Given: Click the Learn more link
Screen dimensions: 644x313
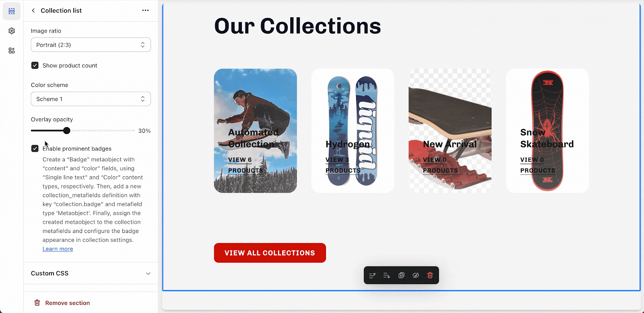Looking at the screenshot, I should click(58, 249).
